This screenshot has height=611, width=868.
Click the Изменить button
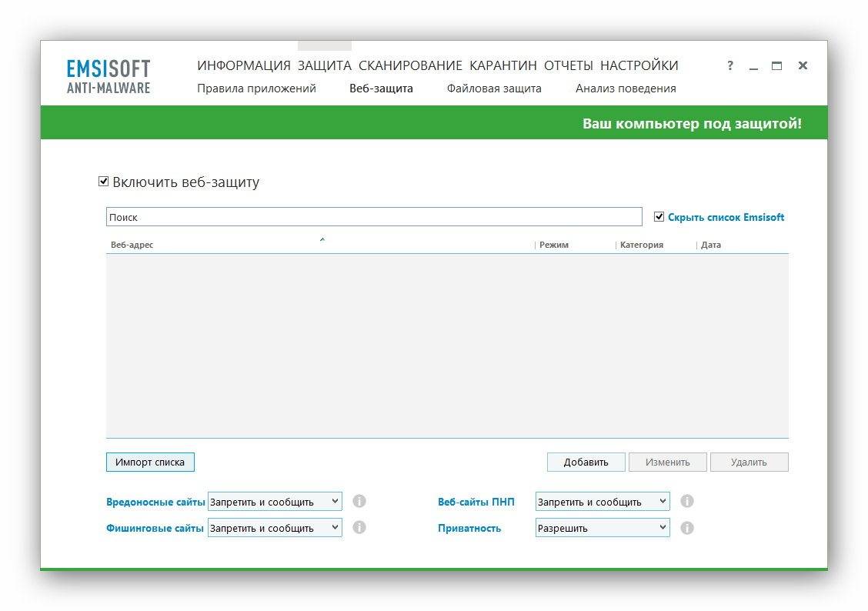click(668, 462)
